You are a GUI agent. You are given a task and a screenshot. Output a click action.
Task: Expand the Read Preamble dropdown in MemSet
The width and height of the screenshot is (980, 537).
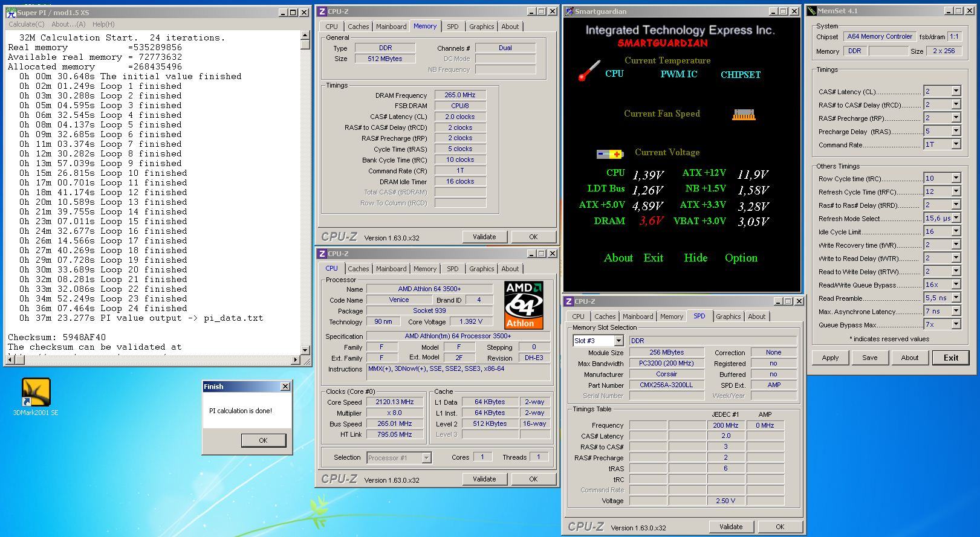[x=956, y=298]
